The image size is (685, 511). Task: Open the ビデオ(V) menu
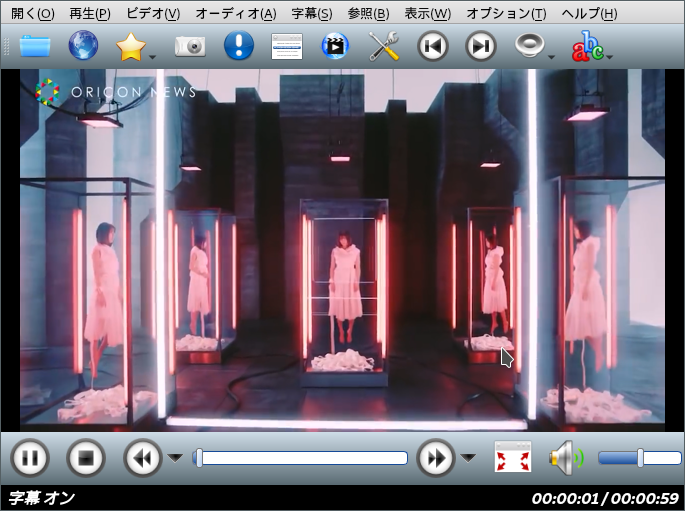(x=153, y=14)
